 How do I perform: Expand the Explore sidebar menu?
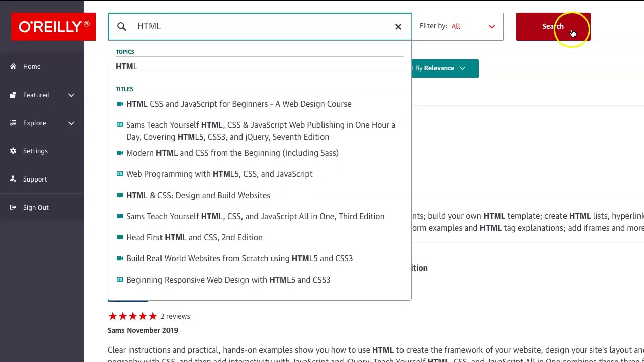(71, 123)
